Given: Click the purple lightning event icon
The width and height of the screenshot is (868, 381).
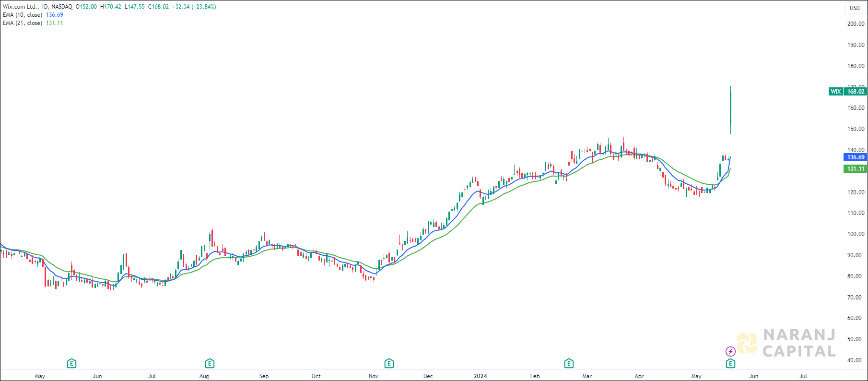Looking at the screenshot, I should 730,352.
